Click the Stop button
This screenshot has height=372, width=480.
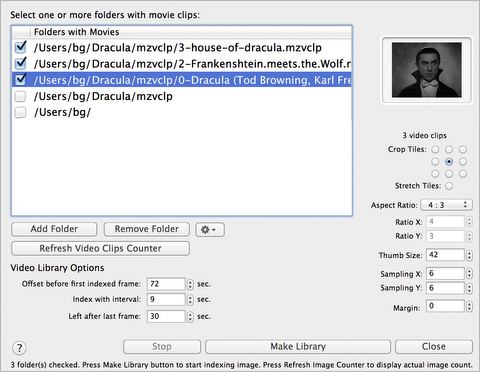coord(162,347)
